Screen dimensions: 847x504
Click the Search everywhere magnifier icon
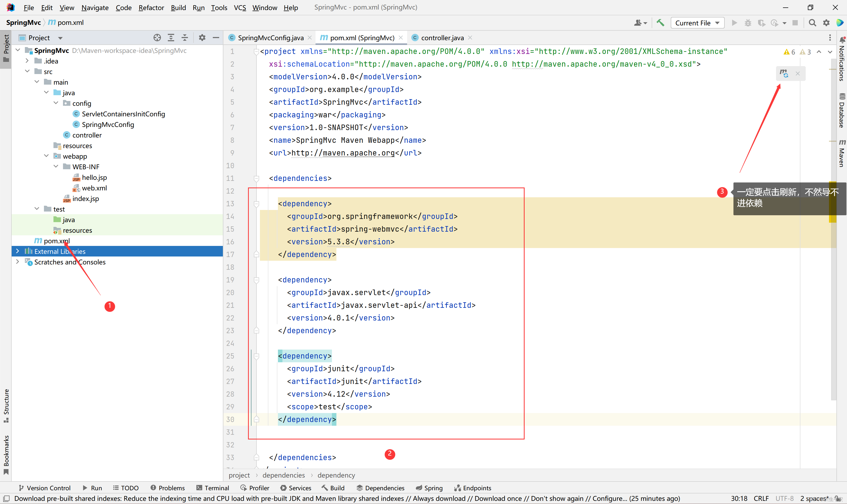pyautogui.click(x=813, y=22)
